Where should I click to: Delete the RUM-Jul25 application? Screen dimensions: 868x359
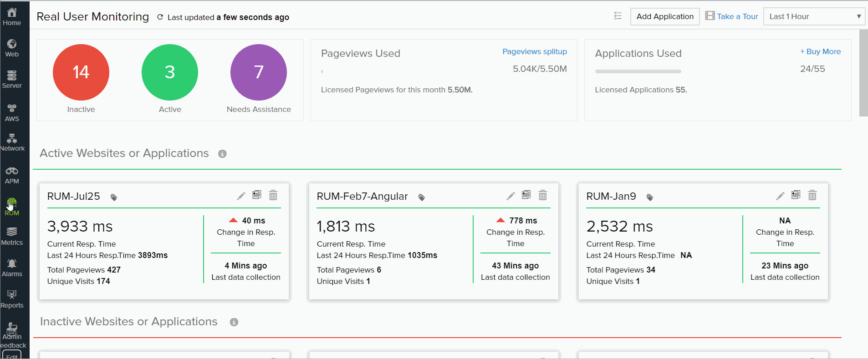click(273, 195)
